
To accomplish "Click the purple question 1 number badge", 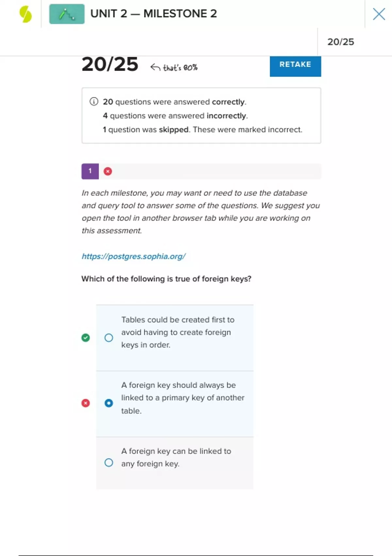I will [x=90, y=171].
